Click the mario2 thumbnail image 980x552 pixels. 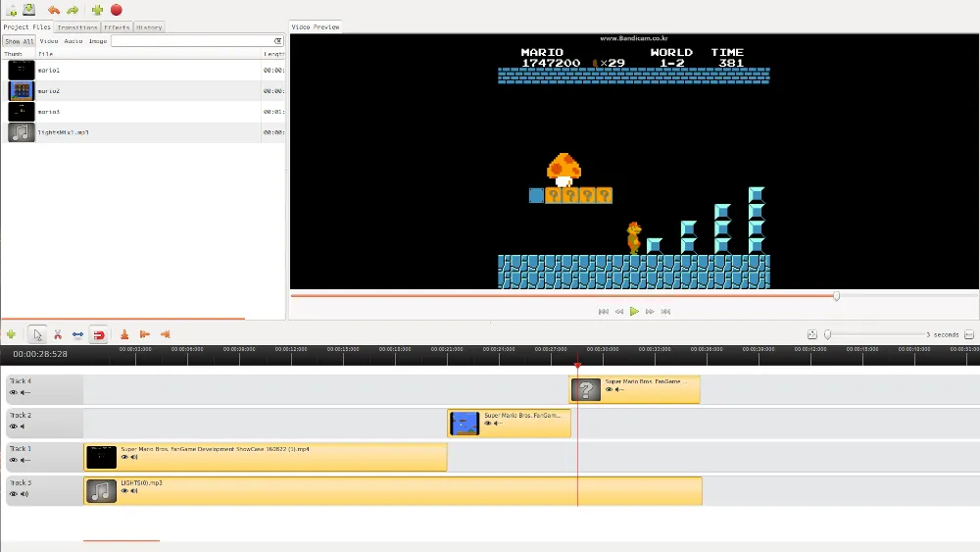pyautogui.click(x=22, y=90)
